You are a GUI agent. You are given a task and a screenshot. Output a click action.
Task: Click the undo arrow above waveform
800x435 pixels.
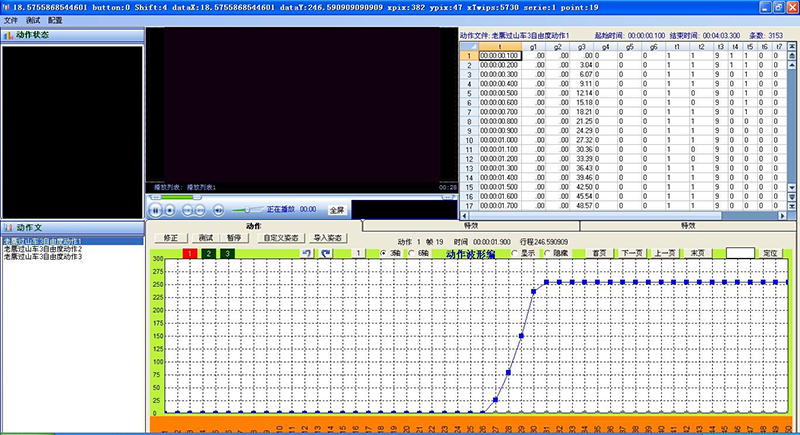click(307, 254)
